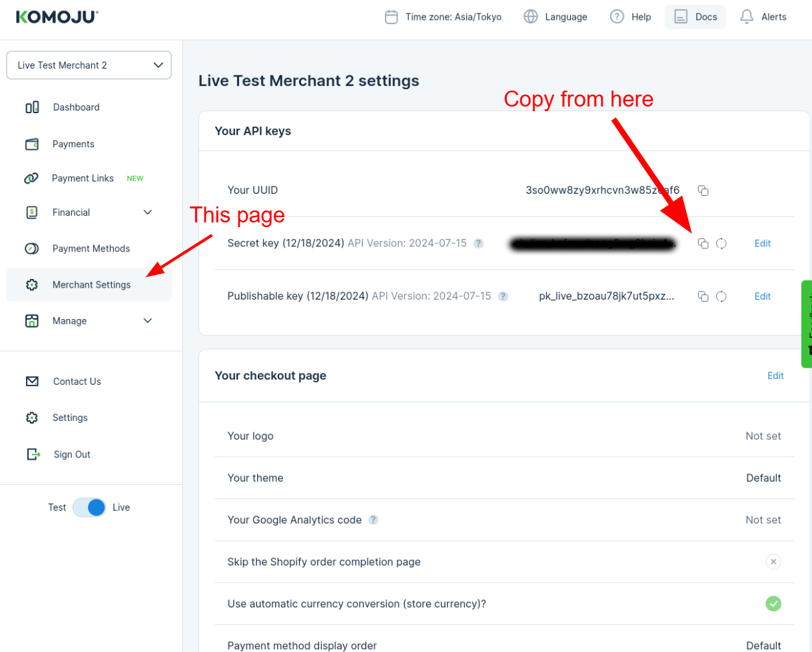Click Payment method display order row label
Viewport: 812px width, 652px height.
[x=302, y=645]
